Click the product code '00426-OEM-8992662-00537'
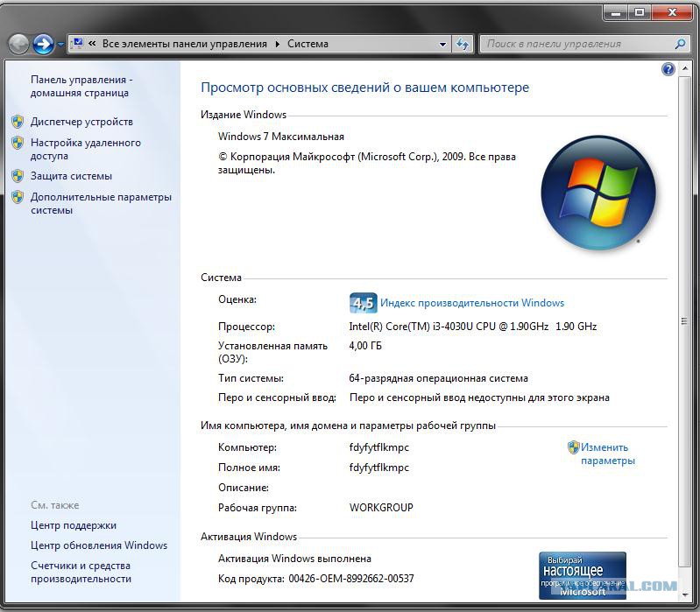 point(351,579)
